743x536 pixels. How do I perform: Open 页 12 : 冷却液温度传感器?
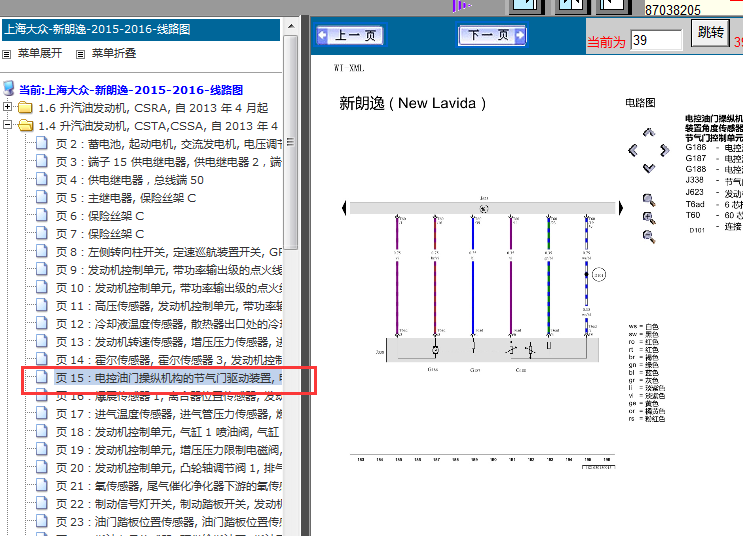click(169, 324)
